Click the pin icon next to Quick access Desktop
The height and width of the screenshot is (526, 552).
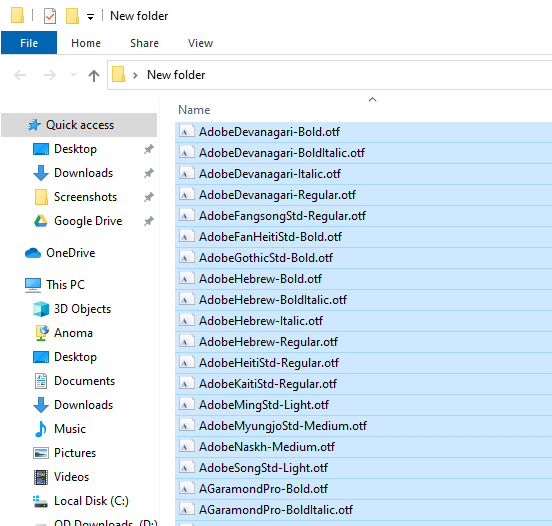click(149, 149)
